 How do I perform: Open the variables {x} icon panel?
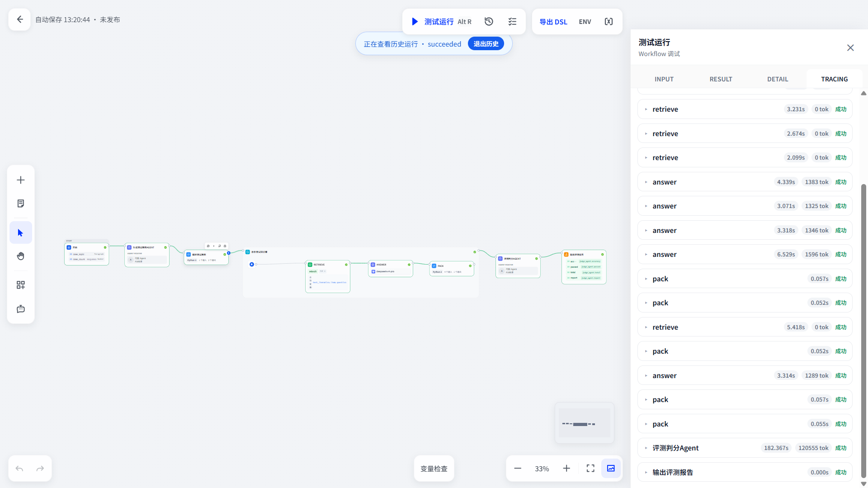click(x=609, y=22)
